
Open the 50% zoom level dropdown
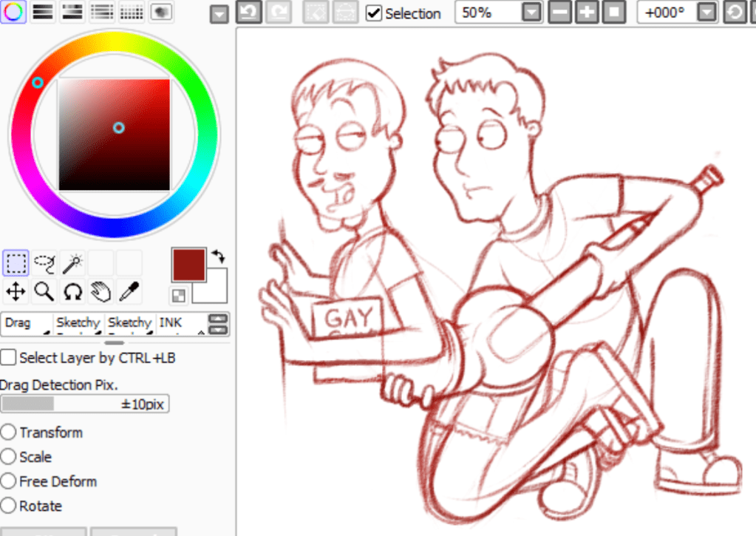click(x=531, y=13)
